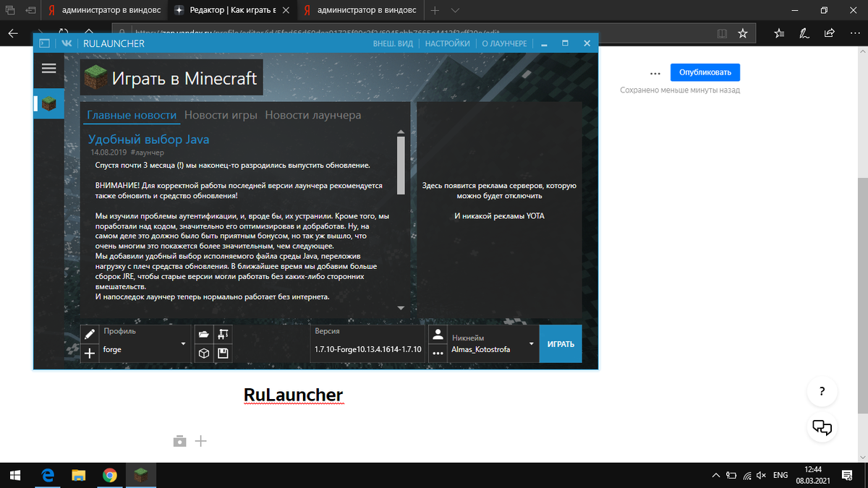Switch to Главные новости tab
The height and width of the screenshot is (488, 868).
tap(132, 115)
